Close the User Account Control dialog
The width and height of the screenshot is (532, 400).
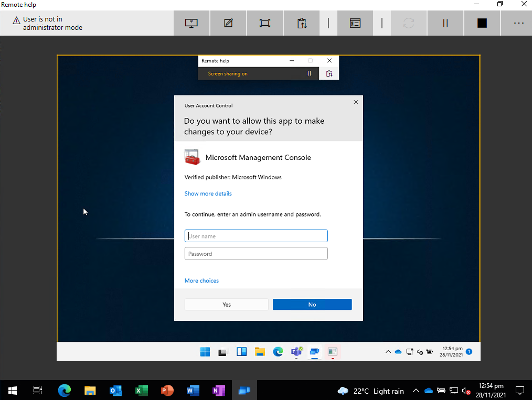click(356, 102)
